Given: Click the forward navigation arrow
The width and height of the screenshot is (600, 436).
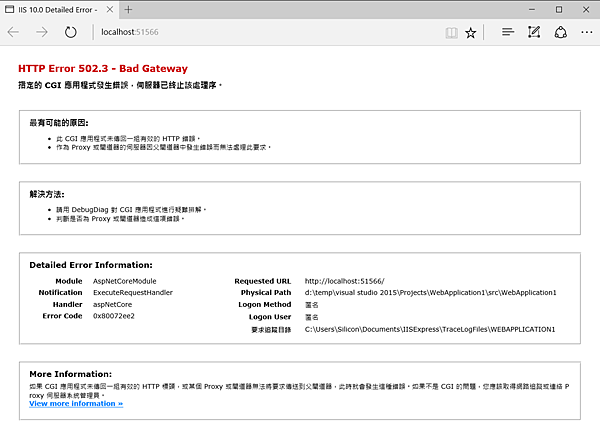Looking at the screenshot, I should tap(42, 32).
